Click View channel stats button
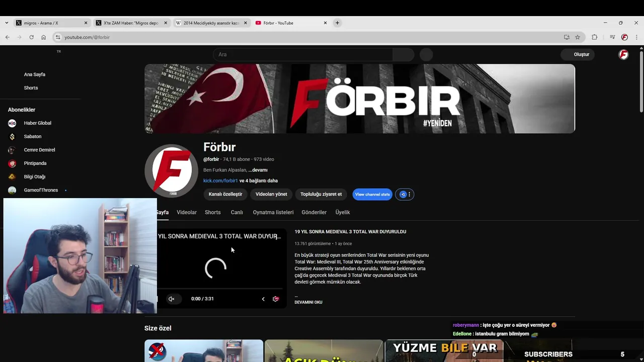Image resolution: width=644 pixels, height=362 pixels. coord(372,194)
